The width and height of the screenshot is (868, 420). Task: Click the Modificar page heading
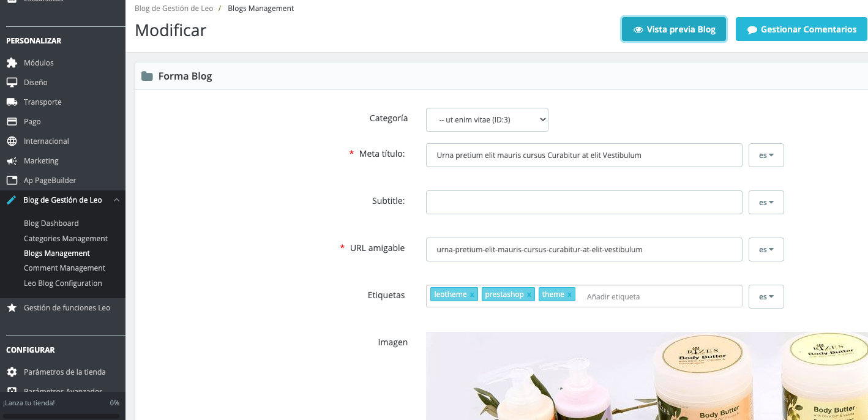171,30
